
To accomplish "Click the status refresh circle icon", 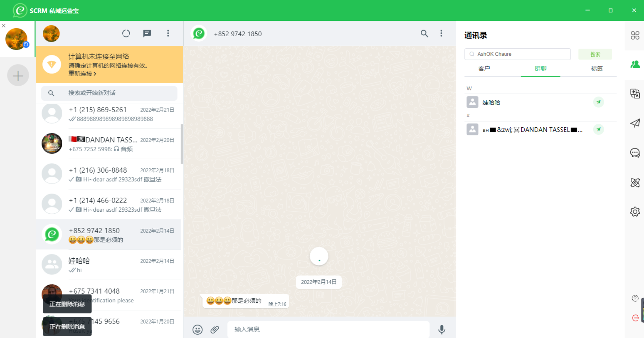I will (126, 33).
